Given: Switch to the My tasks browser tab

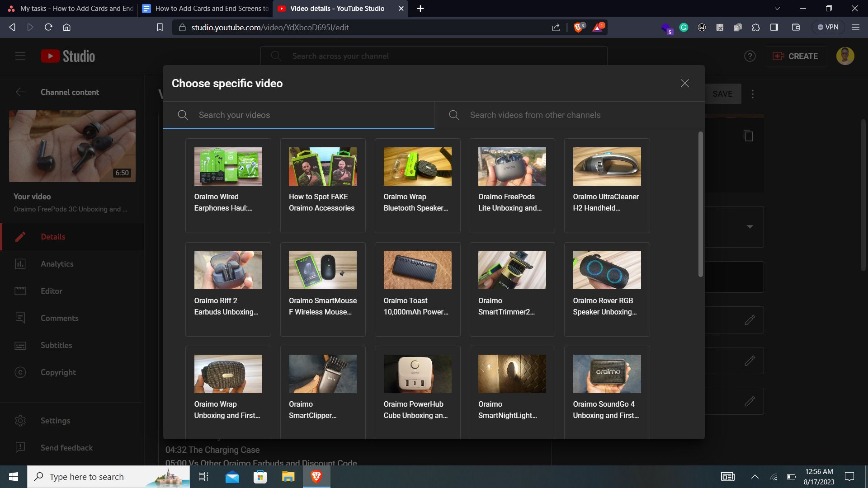Looking at the screenshot, I should pyautogui.click(x=71, y=8).
